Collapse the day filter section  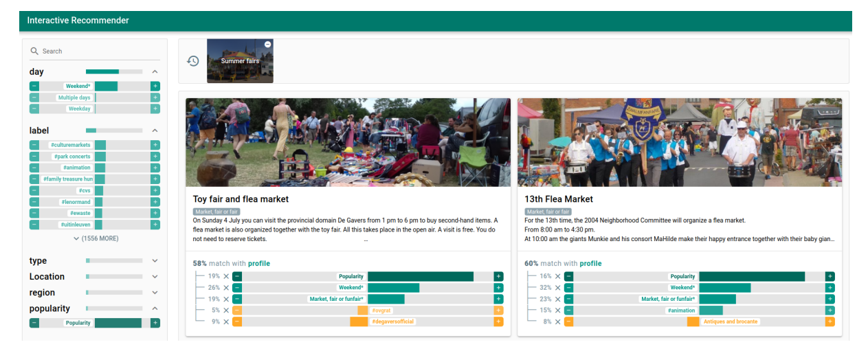click(155, 71)
